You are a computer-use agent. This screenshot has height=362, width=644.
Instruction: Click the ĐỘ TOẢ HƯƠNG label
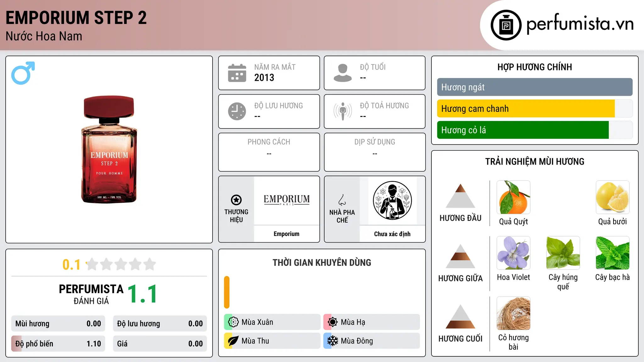[384, 106]
